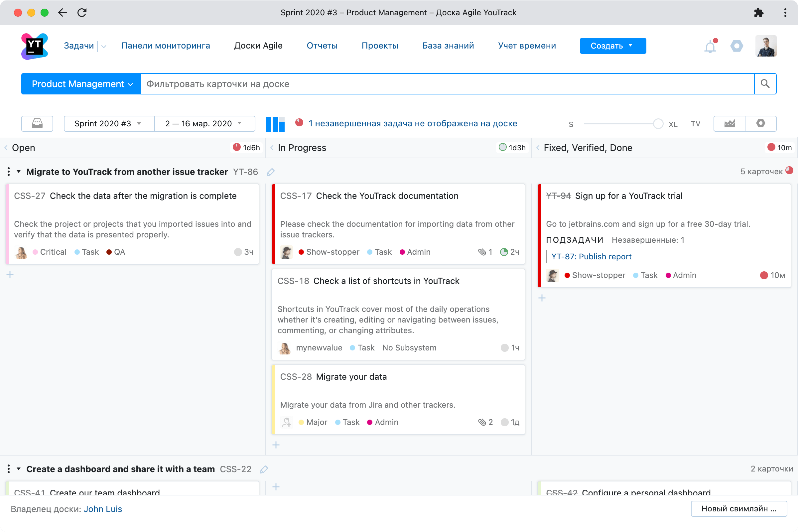Add a card in CSS-22 In Progress column
The height and width of the screenshot is (532, 798).
click(x=276, y=487)
